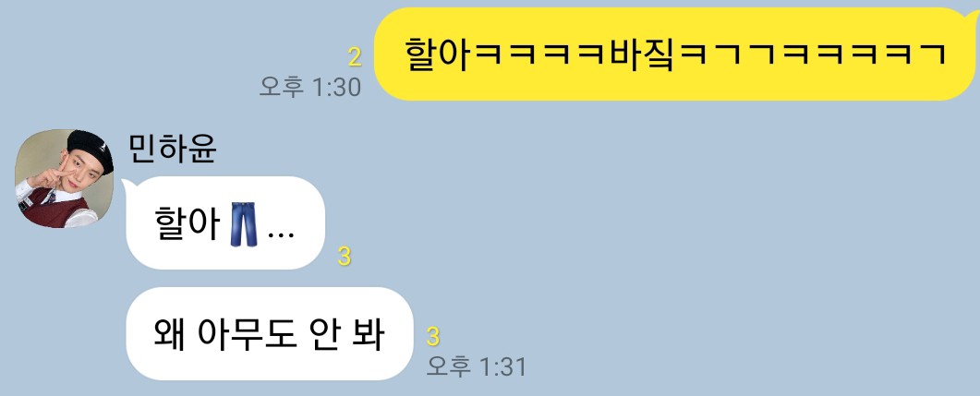Click unread count 3 beside '왜 아무도 안 봐'
Image resolution: width=980 pixels, height=396 pixels.
pos(433,337)
